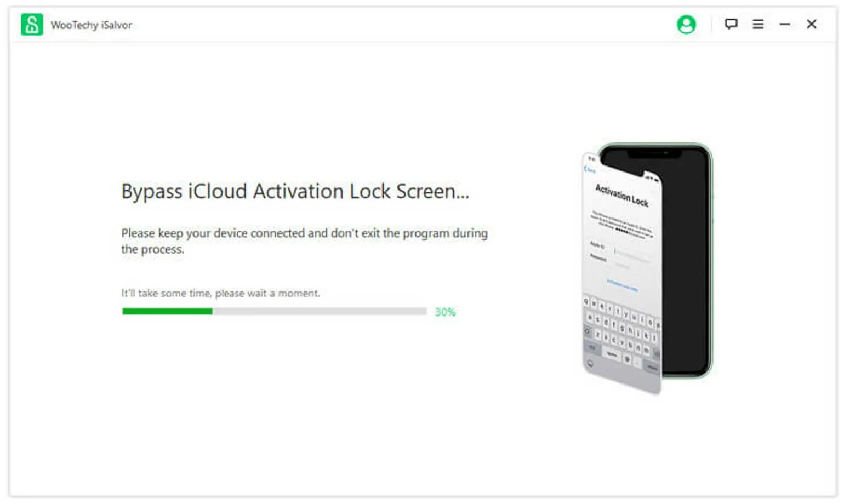
Task: Click the WooTechy iSalvor title text
Action: (92, 25)
